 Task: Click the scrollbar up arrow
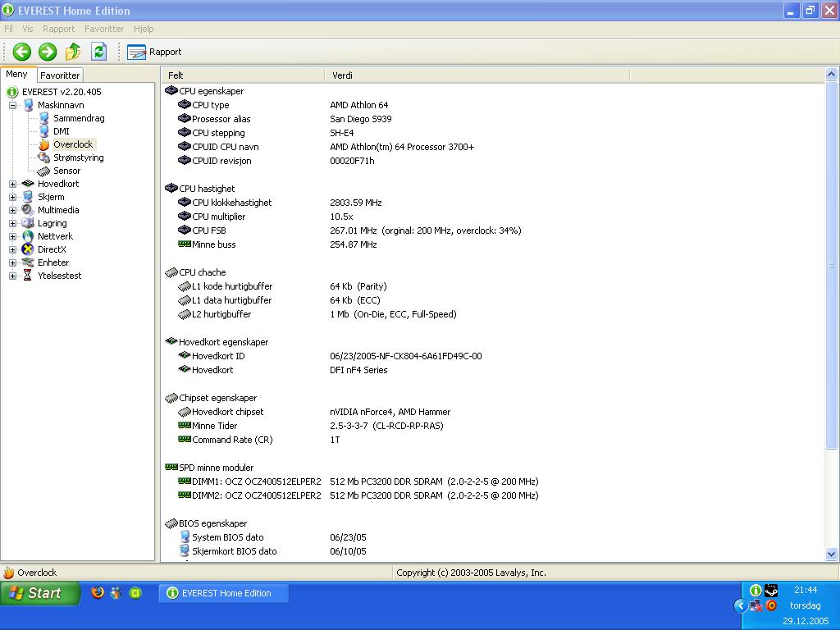click(x=832, y=75)
